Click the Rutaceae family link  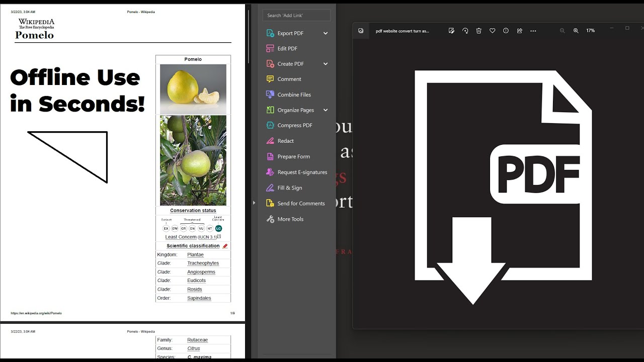click(197, 340)
